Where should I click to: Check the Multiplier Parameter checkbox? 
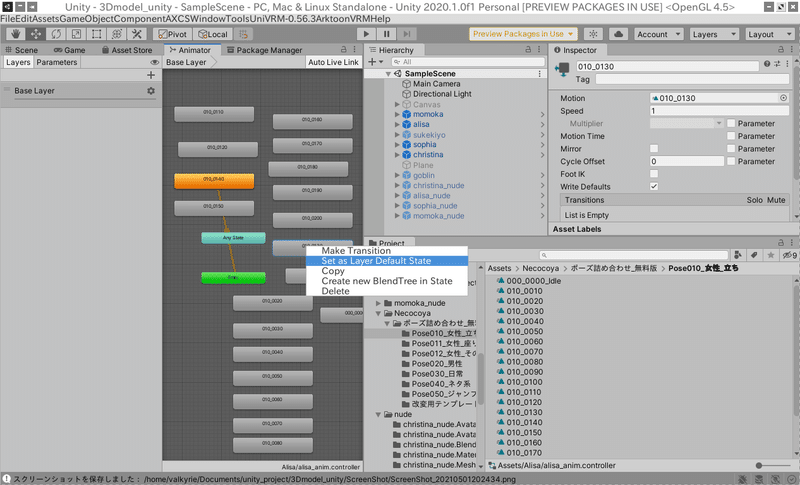[x=731, y=123]
